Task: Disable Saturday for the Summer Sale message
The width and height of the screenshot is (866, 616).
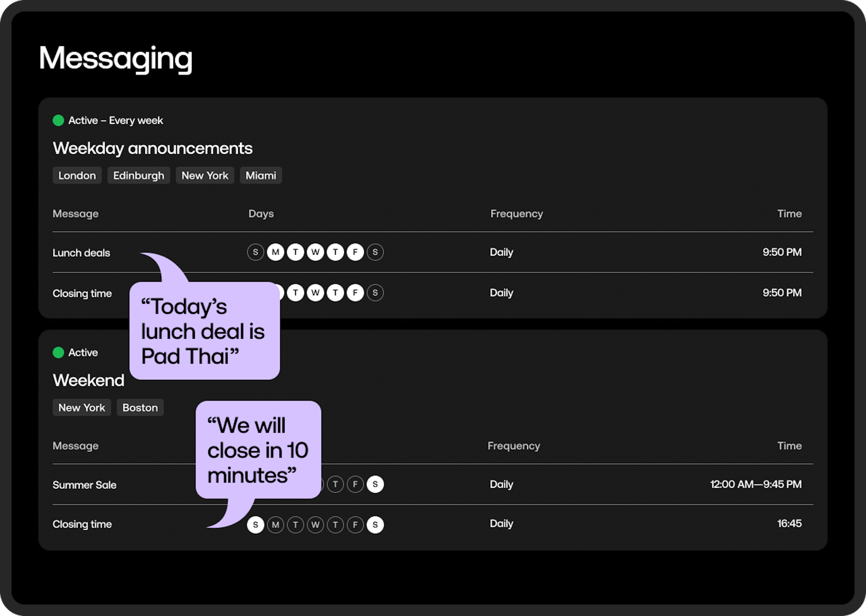Action: point(375,484)
